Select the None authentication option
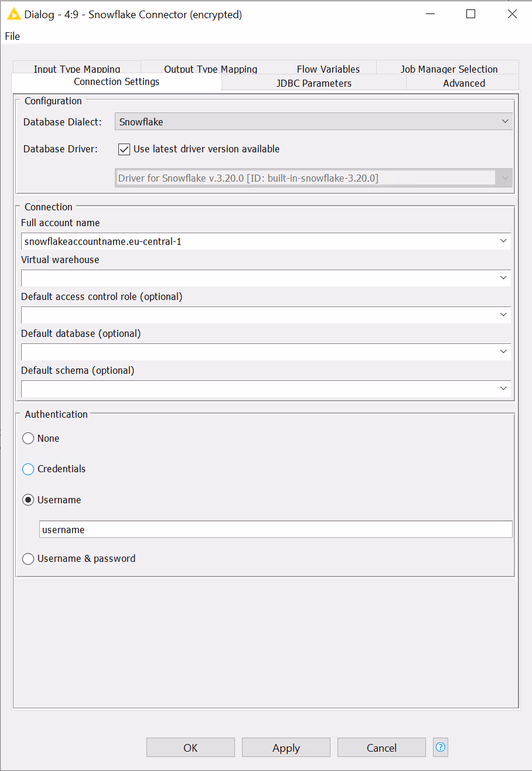The height and width of the screenshot is (771, 532). 28,438
